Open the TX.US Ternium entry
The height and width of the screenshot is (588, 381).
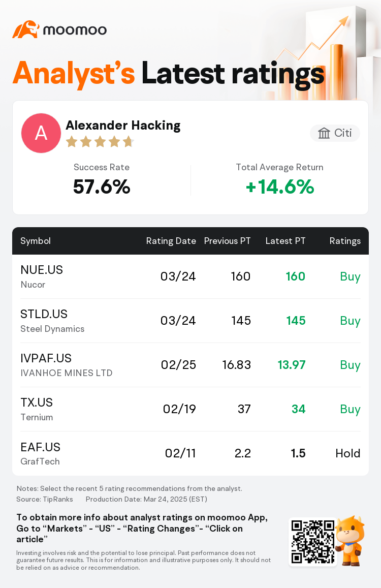190,410
